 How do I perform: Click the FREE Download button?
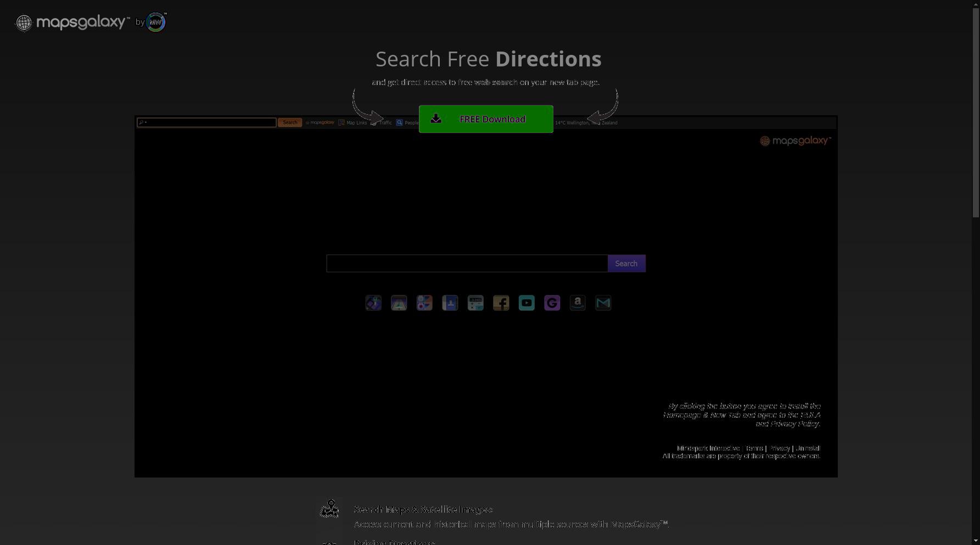486,119
